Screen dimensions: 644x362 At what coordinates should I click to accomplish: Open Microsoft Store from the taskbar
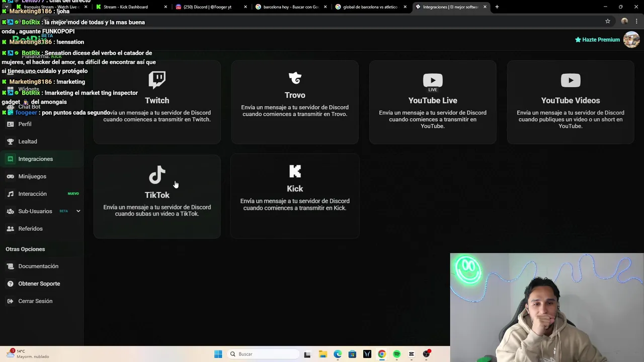[x=352, y=354]
